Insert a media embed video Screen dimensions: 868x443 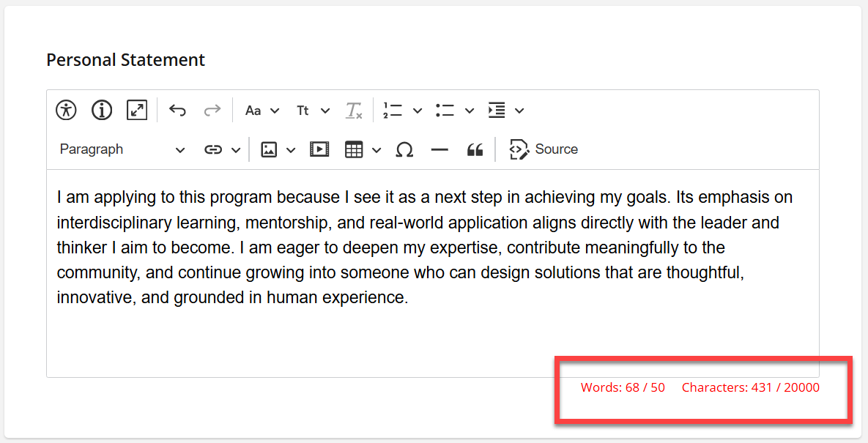click(x=319, y=149)
